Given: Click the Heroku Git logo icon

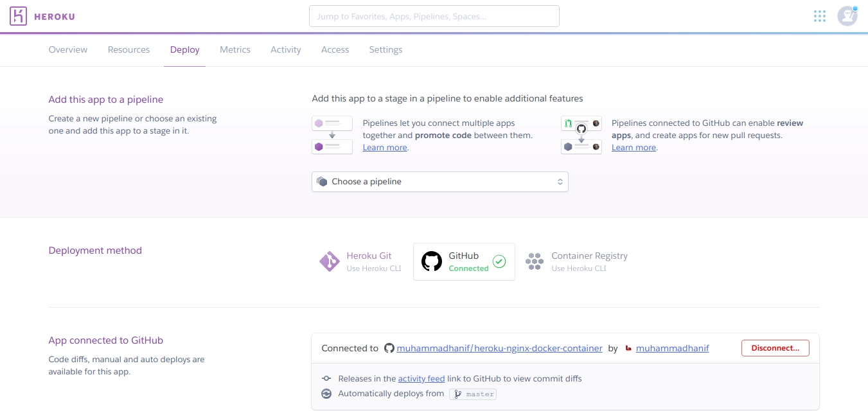Looking at the screenshot, I should click(330, 261).
